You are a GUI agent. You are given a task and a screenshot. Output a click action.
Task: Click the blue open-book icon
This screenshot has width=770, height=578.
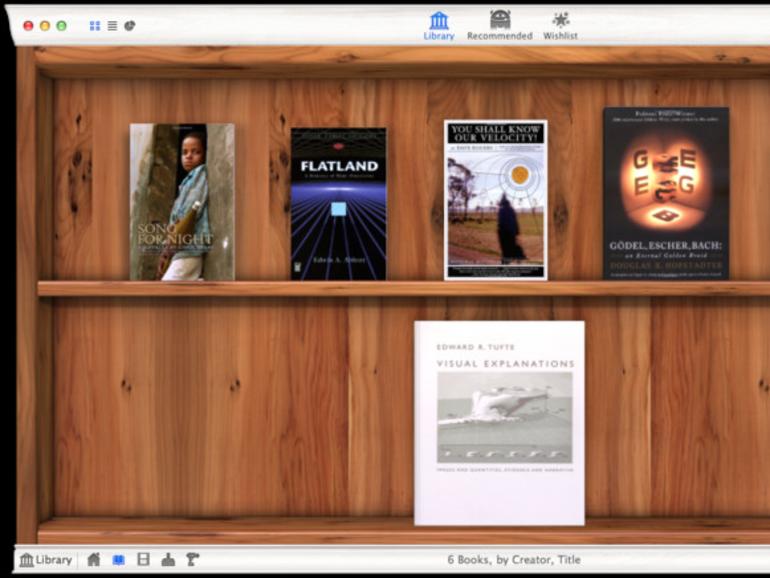(x=118, y=560)
